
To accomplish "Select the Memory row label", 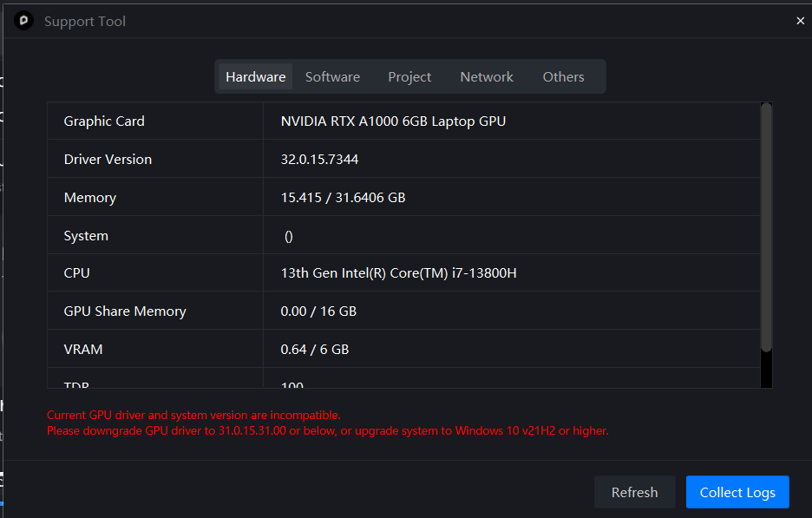I will coord(90,198).
